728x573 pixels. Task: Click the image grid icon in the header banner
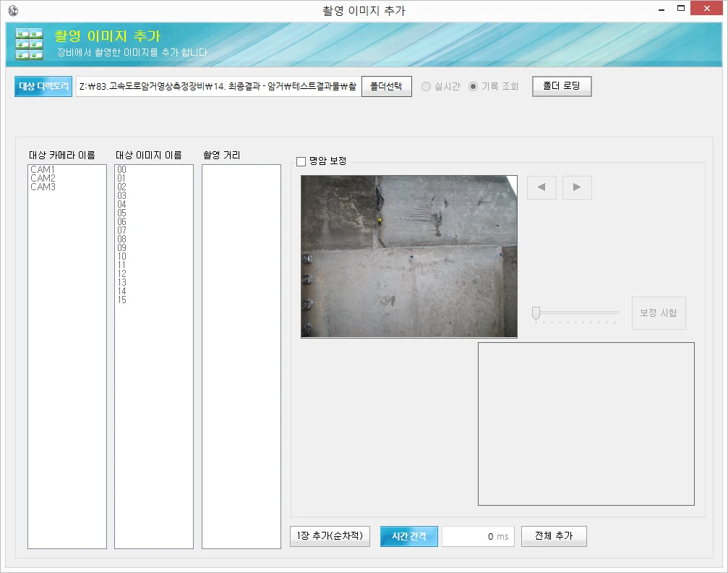(x=29, y=44)
